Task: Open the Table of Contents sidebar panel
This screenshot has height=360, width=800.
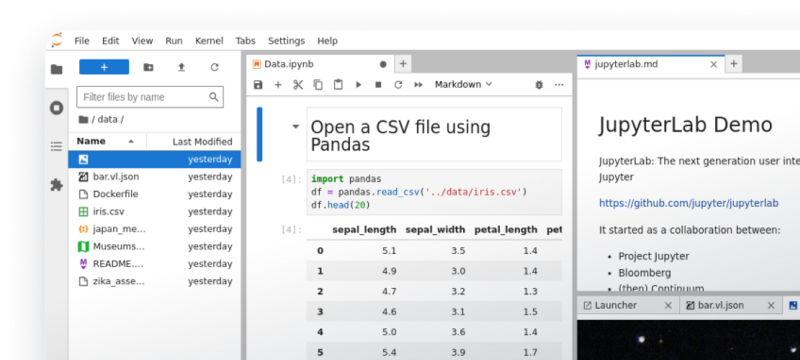Action: coord(57,147)
